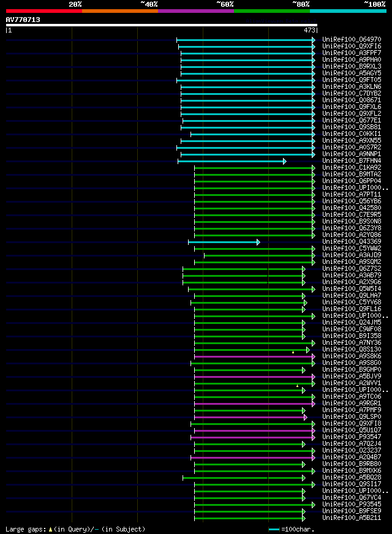Open hit UniRef100_A9PHA0
The height and width of the screenshot is (534, 392).
pos(352,59)
